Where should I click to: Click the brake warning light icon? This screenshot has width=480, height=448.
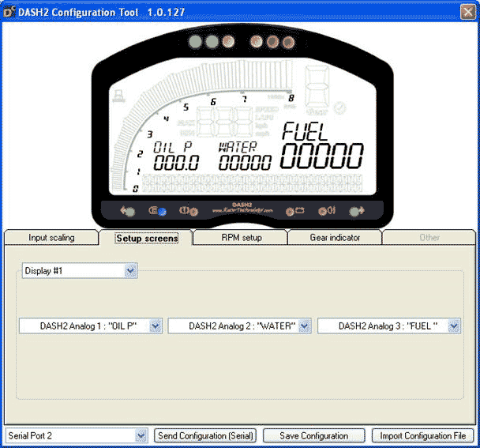189,211
